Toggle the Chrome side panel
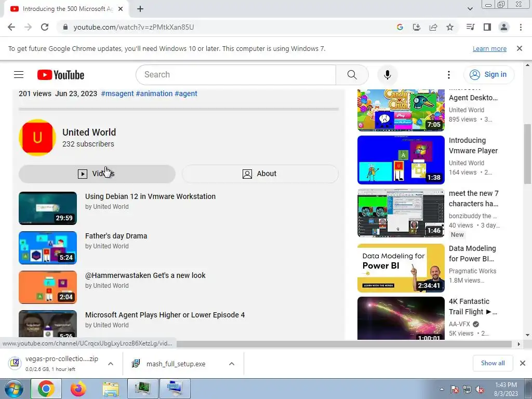 [x=487, y=27]
